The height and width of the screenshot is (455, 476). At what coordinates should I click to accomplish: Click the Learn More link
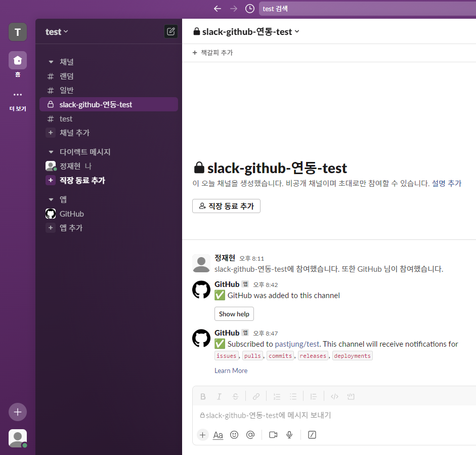click(231, 371)
